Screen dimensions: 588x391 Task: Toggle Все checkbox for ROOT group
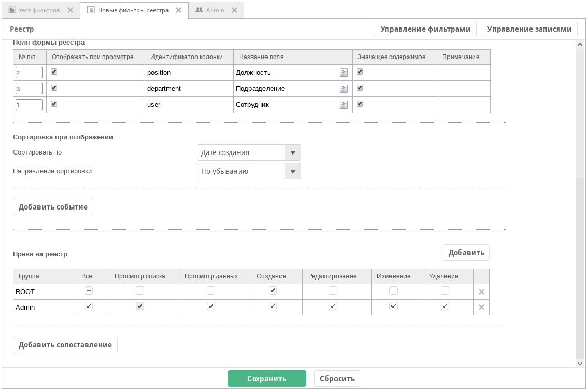[89, 290]
